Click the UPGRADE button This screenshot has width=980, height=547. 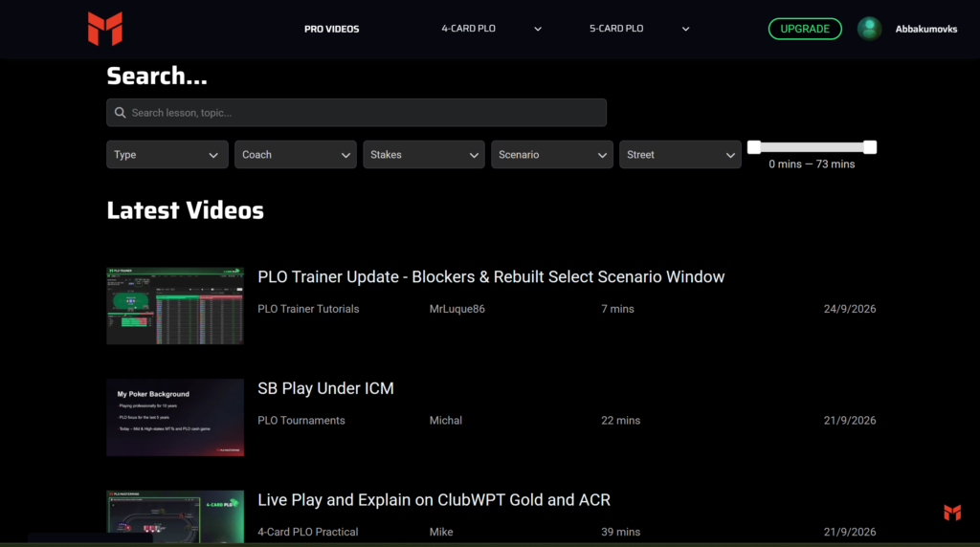pyautogui.click(x=804, y=29)
